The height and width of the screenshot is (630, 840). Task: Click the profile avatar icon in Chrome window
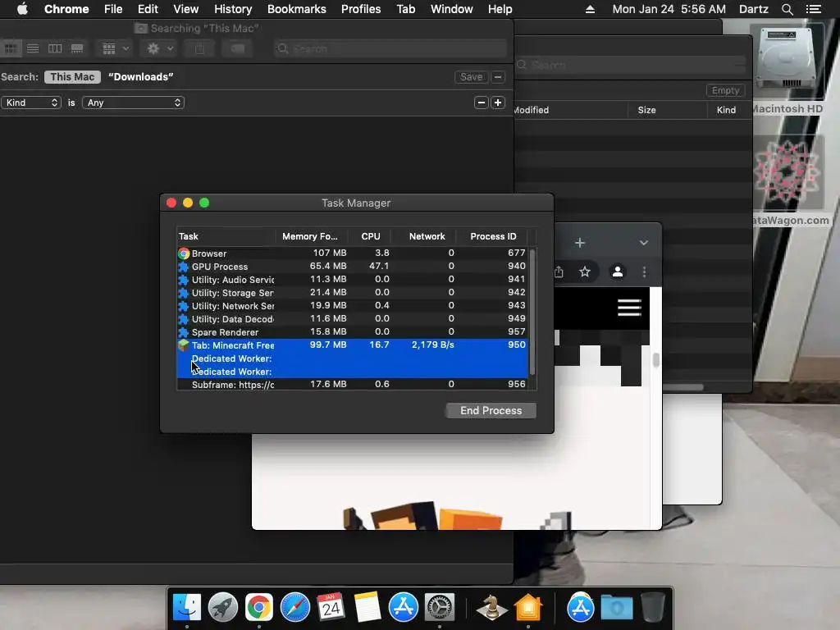click(x=617, y=272)
